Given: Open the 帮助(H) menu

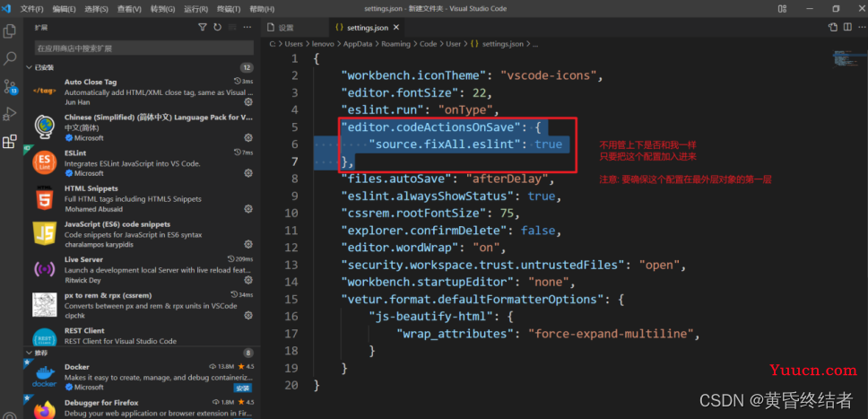Looking at the screenshot, I should 262,9.
